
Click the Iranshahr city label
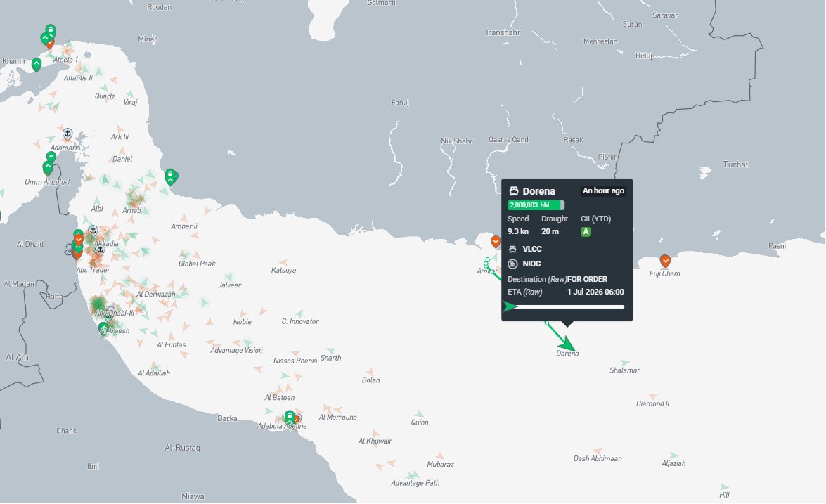tap(503, 32)
